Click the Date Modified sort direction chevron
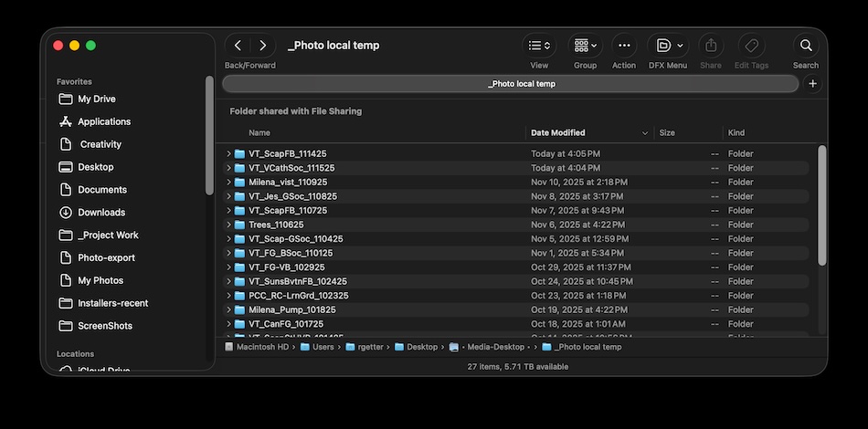The height and width of the screenshot is (429, 868). (644, 132)
